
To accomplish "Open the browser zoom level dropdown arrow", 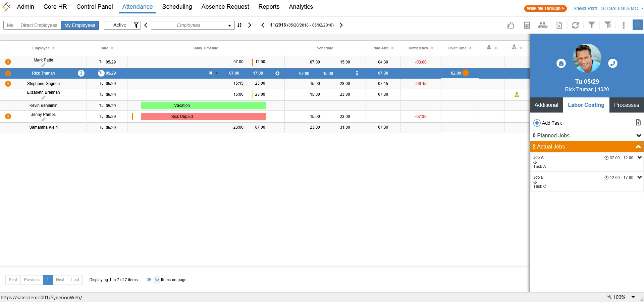I will 633,297.
